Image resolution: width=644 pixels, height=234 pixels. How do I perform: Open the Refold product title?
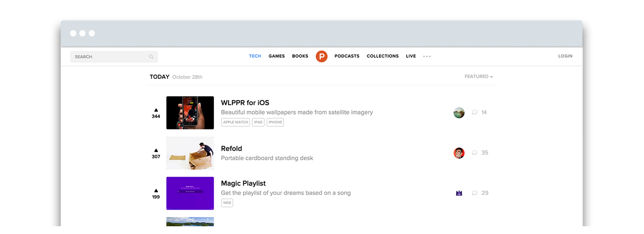pos(232,148)
